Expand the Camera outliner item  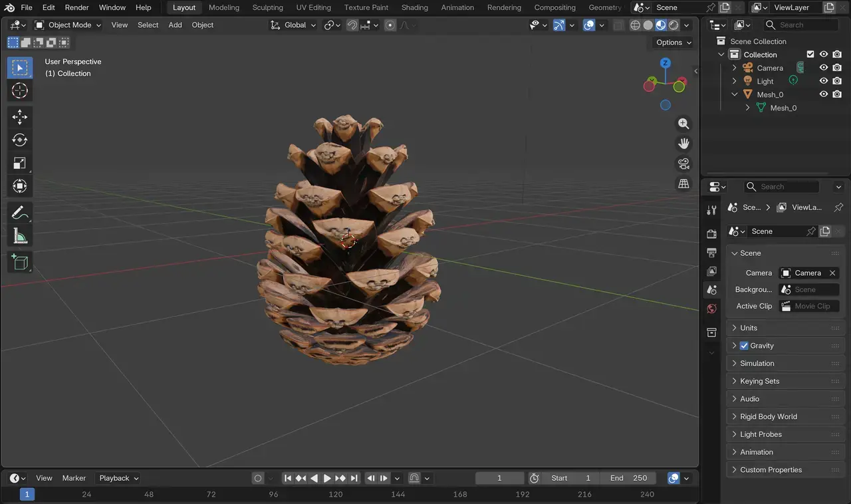pyautogui.click(x=735, y=68)
